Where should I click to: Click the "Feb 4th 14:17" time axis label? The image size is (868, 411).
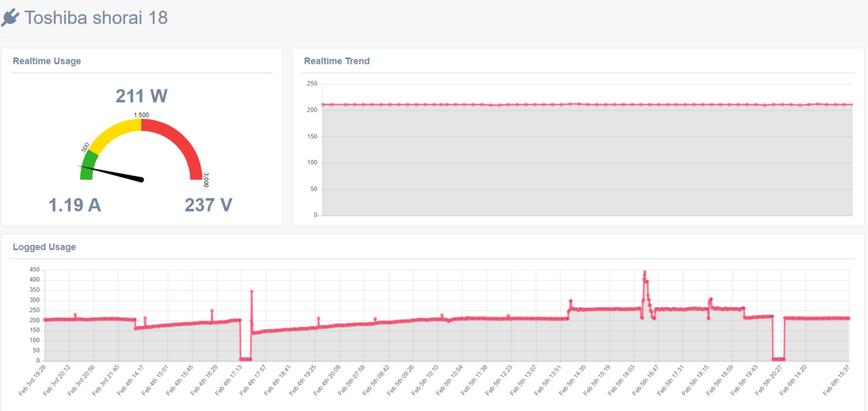pyautogui.click(x=130, y=379)
